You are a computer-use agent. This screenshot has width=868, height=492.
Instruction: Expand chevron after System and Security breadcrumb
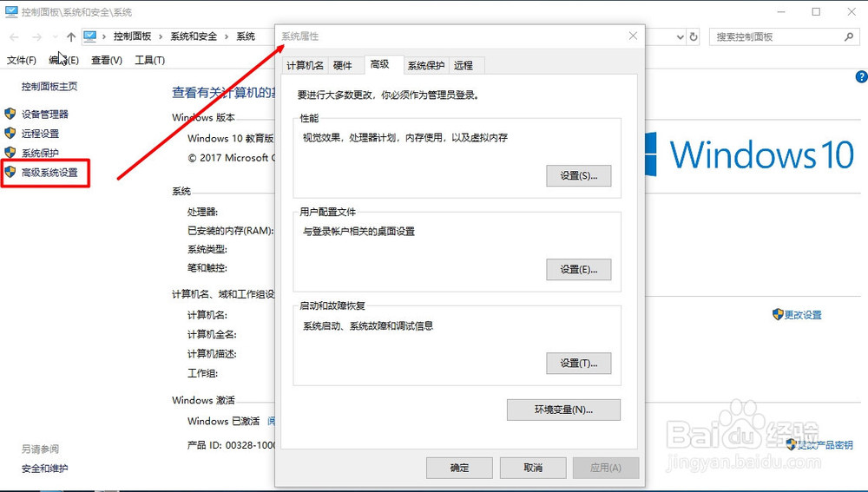[227, 37]
